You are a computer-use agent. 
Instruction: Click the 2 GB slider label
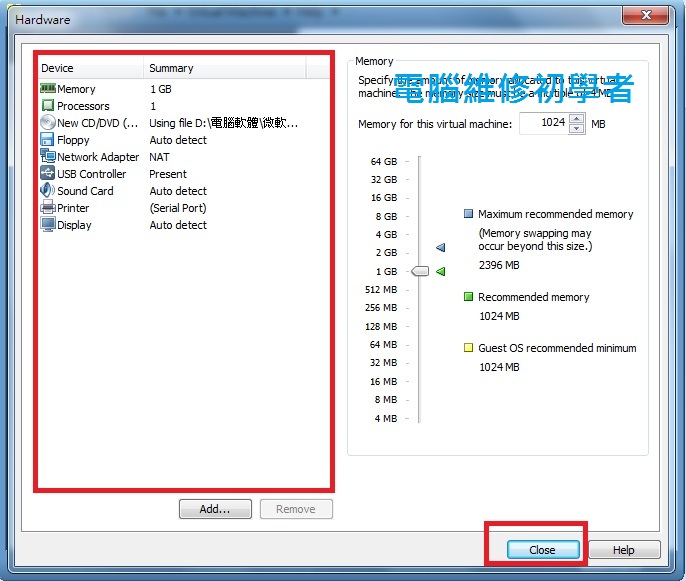[x=386, y=253]
